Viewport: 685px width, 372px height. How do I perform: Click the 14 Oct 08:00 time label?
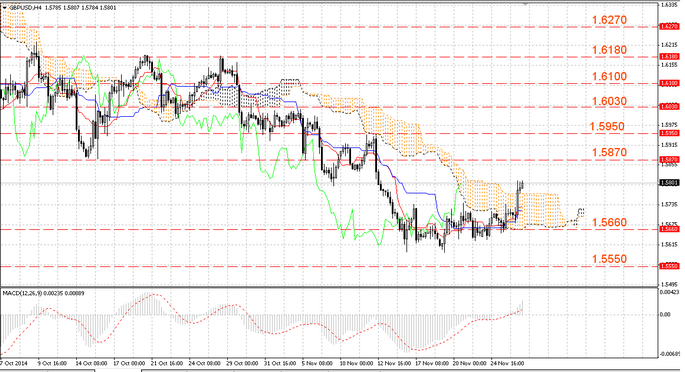pyautogui.click(x=91, y=363)
